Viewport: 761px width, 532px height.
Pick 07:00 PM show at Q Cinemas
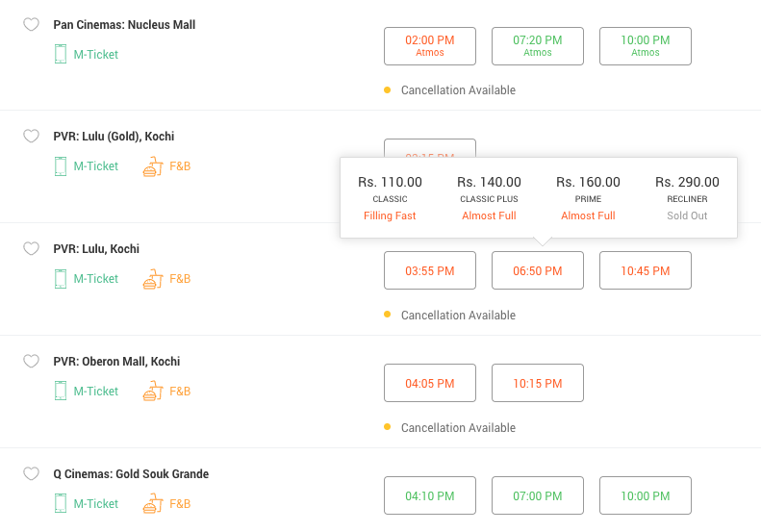pyautogui.click(x=538, y=495)
